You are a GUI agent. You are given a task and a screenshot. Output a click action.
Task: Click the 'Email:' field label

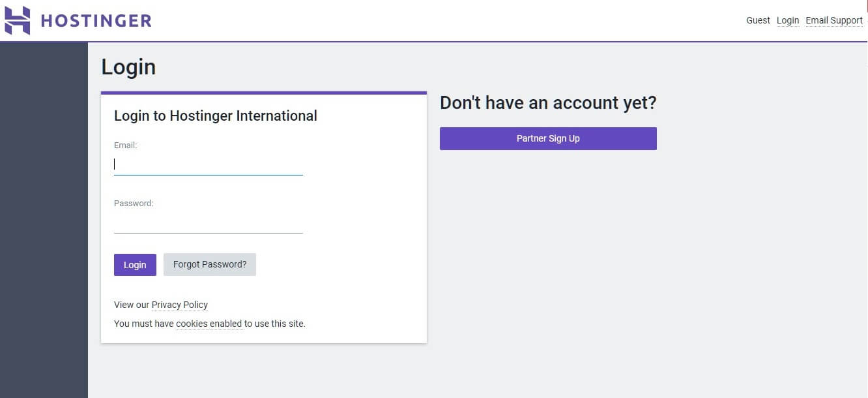pos(126,145)
